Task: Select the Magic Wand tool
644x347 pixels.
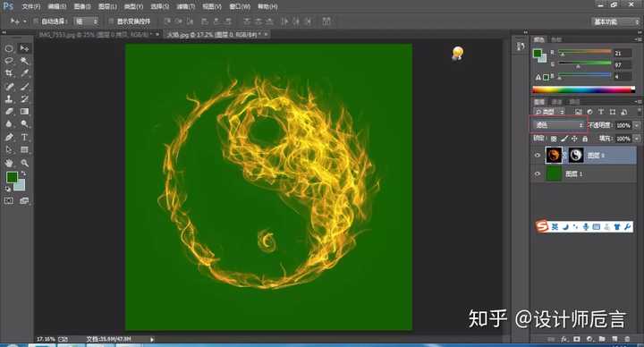Action: point(24,61)
